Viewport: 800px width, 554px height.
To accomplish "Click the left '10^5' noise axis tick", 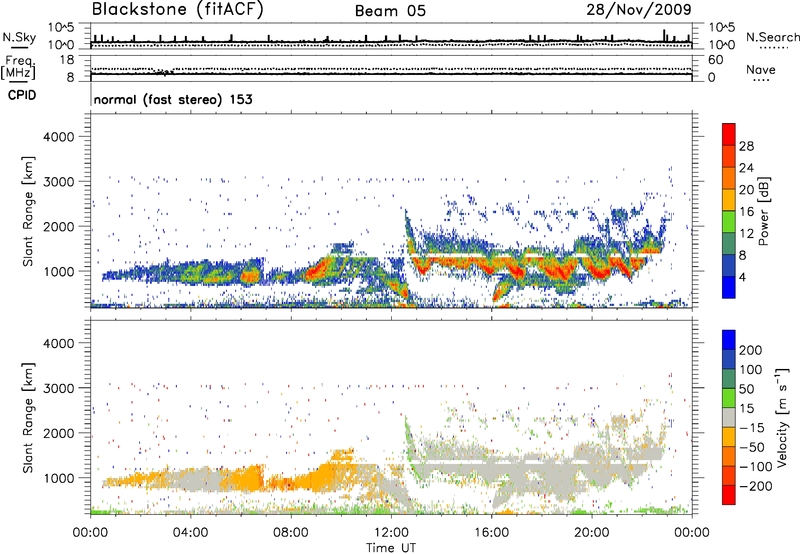I will (x=61, y=28).
